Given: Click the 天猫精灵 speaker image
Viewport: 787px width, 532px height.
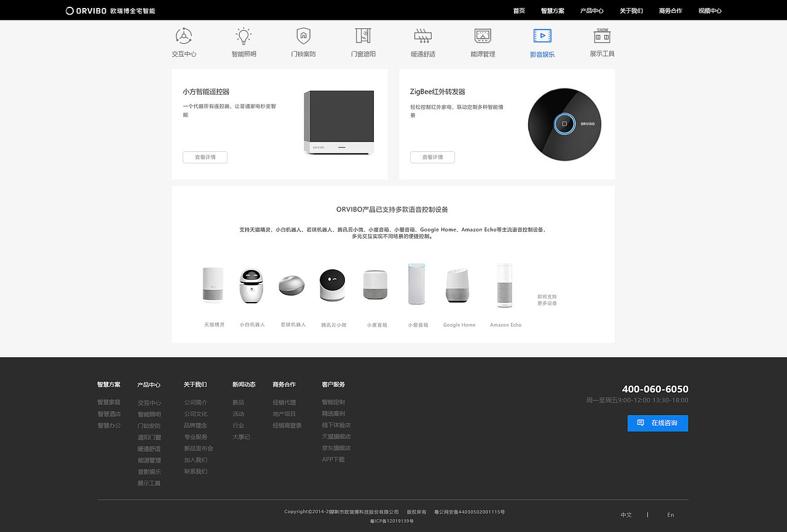Looking at the screenshot, I should [x=213, y=285].
